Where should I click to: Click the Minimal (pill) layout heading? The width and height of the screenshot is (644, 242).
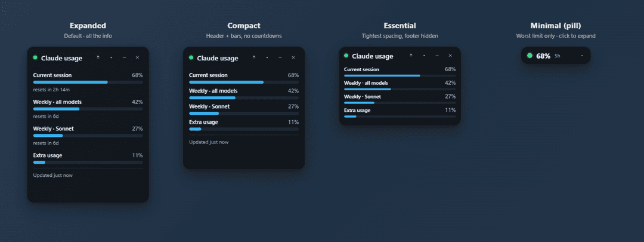click(556, 26)
